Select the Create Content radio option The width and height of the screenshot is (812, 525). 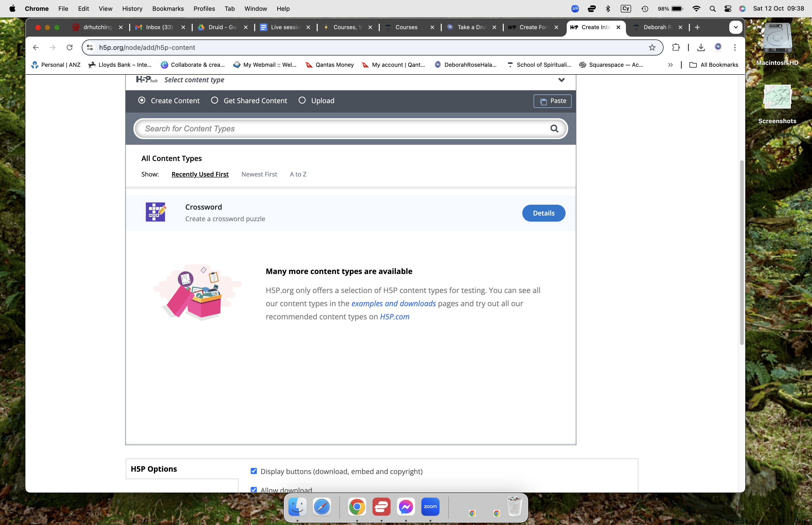tap(142, 100)
